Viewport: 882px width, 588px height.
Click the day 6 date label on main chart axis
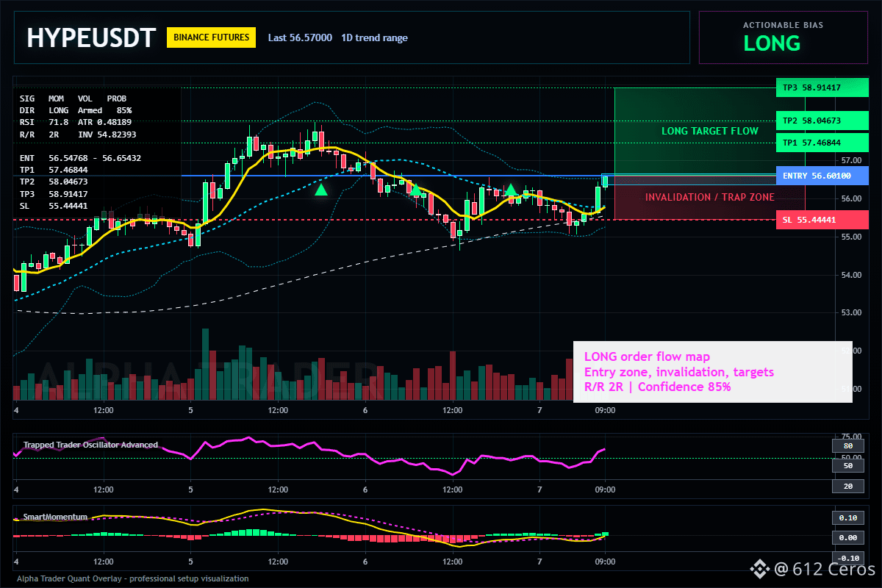365,410
